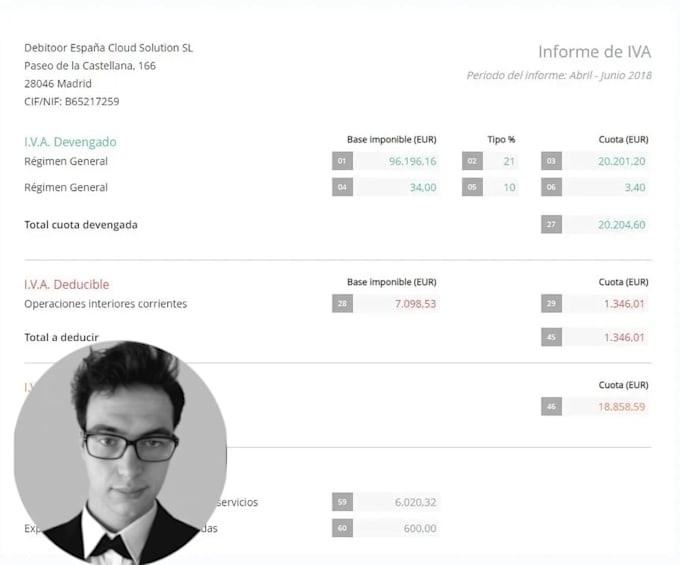Click box number 04 badge
680x565 pixels.
tap(342, 187)
